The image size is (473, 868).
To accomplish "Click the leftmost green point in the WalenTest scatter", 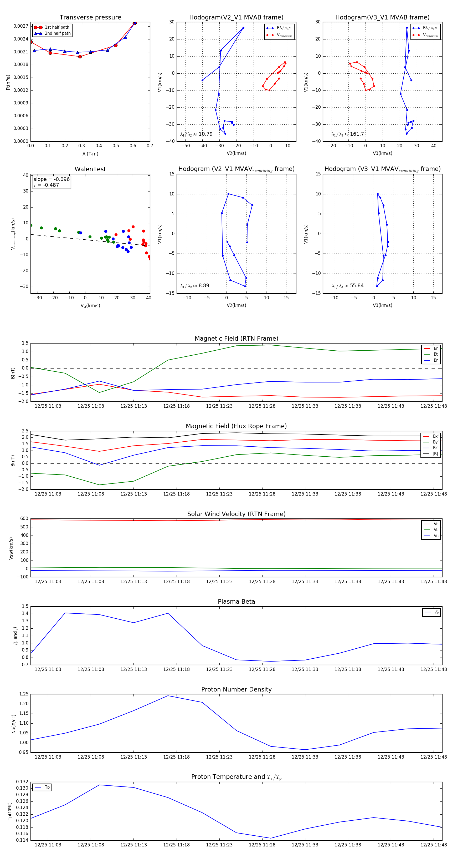I will pos(31,225).
